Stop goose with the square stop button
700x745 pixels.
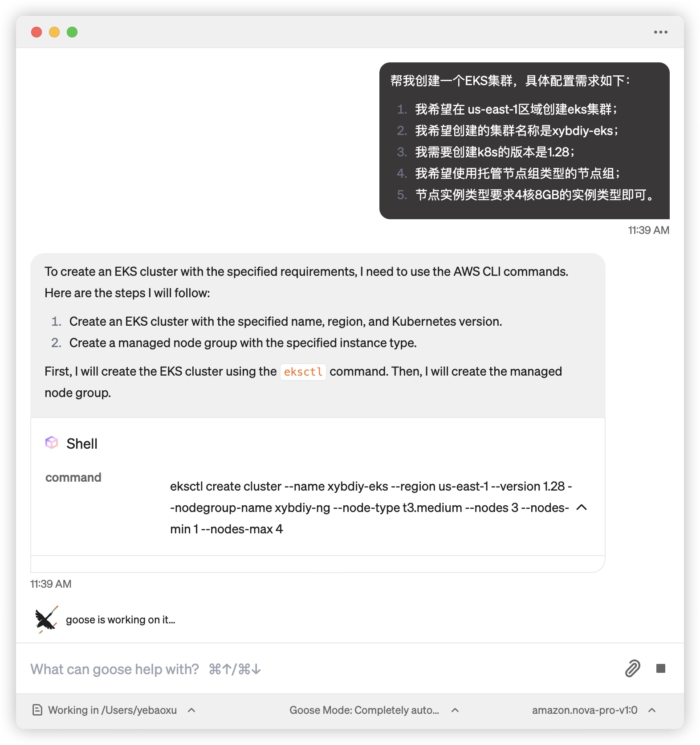point(661,668)
